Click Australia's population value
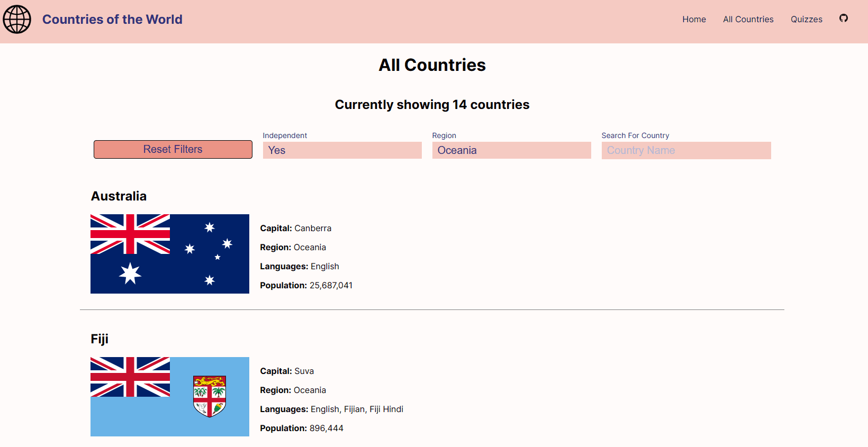 coord(331,286)
